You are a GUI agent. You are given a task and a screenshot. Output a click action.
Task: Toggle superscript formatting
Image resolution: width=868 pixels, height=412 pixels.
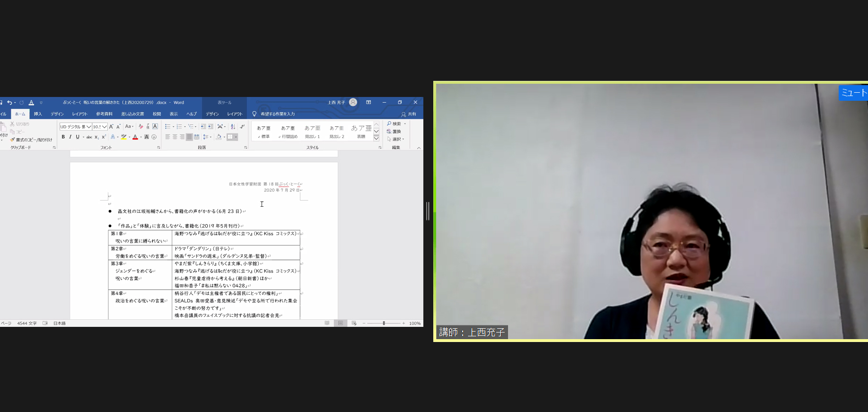(104, 137)
